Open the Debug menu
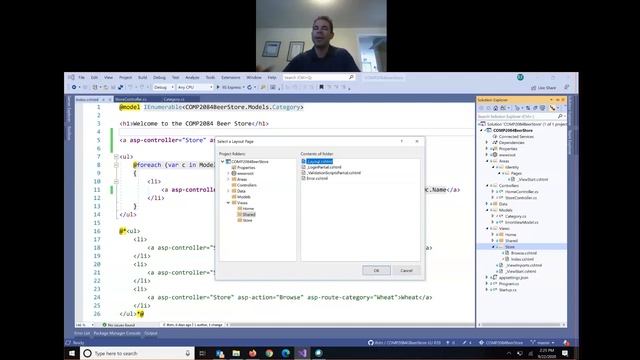This screenshot has height=360, width=640. 159,77
